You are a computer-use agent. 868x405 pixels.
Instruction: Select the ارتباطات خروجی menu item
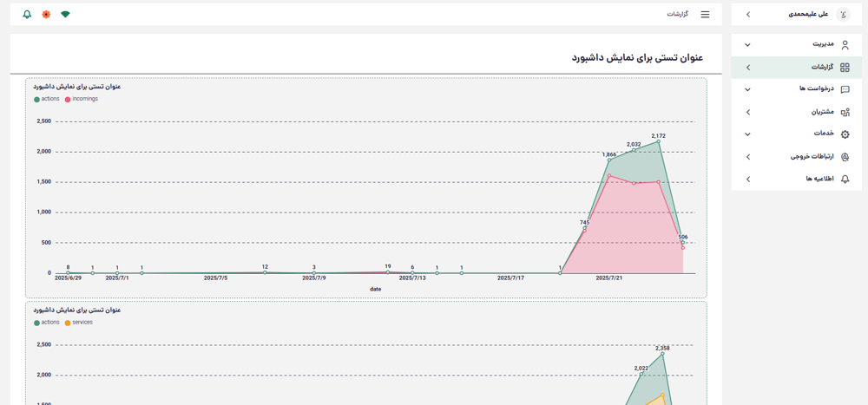click(811, 157)
